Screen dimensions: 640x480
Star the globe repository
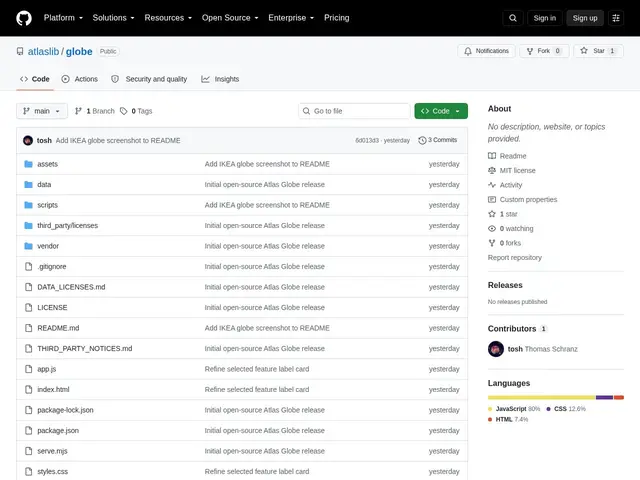pyautogui.click(x=598, y=51)
